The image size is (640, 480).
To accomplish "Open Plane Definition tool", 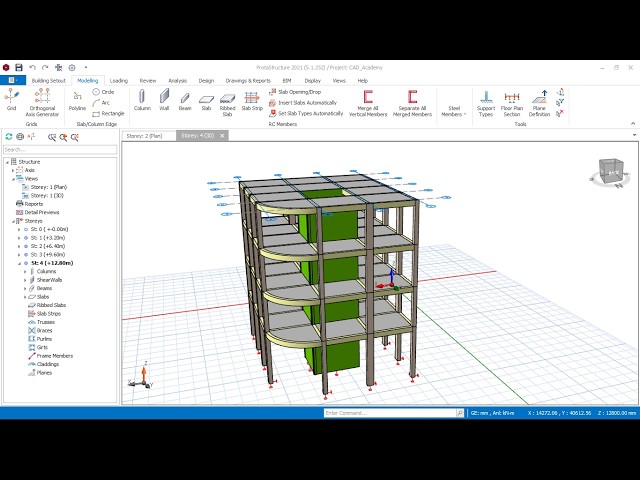I will [x=539, y=103].
